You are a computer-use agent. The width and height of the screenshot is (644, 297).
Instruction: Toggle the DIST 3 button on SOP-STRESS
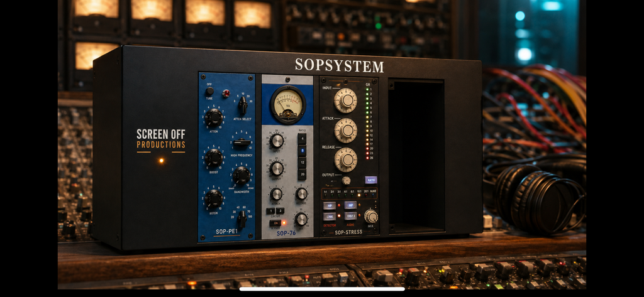click(x=350, y=216)
